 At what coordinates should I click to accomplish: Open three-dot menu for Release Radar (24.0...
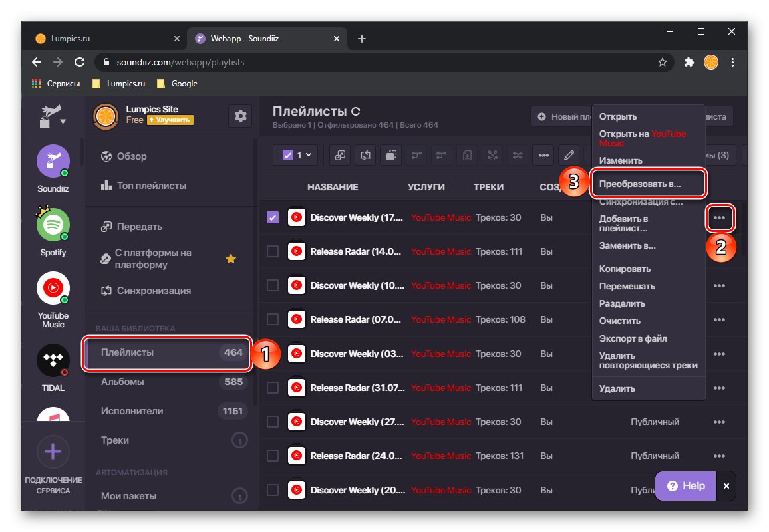point(719,456)
